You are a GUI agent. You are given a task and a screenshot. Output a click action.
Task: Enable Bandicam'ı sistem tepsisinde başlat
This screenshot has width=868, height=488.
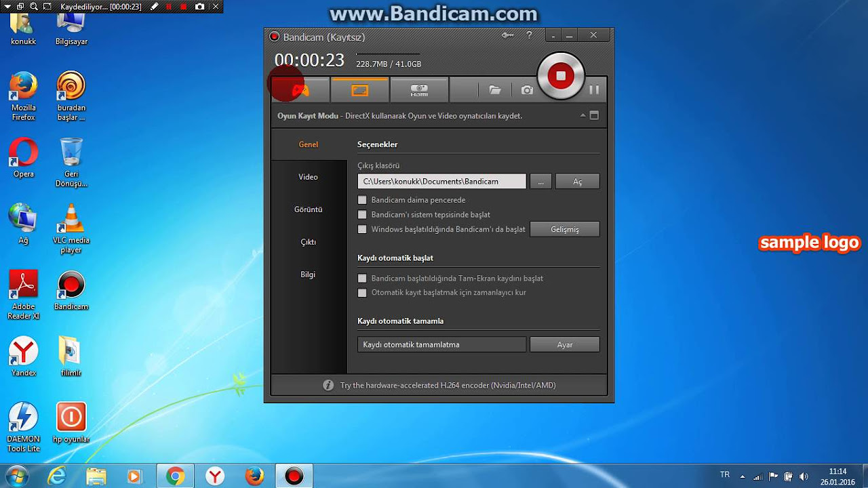click(x=362, y=214)
